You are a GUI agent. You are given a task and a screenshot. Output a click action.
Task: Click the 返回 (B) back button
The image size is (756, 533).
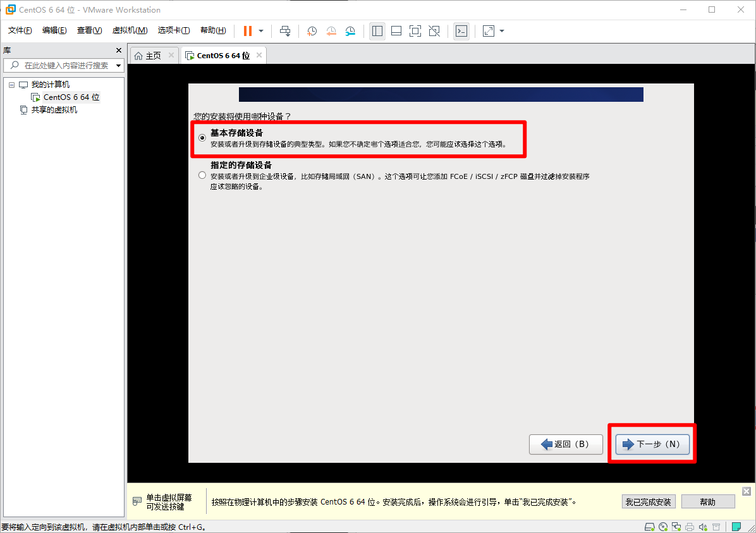pos(566,444)
